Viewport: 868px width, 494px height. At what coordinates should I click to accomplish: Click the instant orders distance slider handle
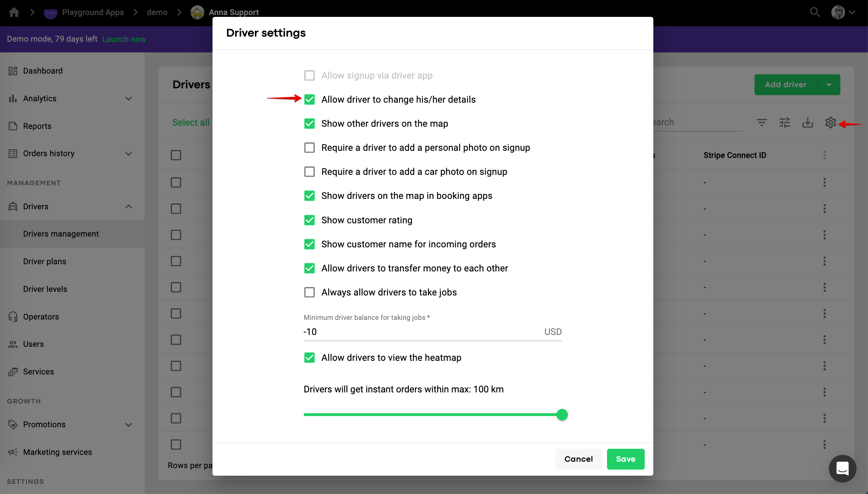(x=562, y=415)
